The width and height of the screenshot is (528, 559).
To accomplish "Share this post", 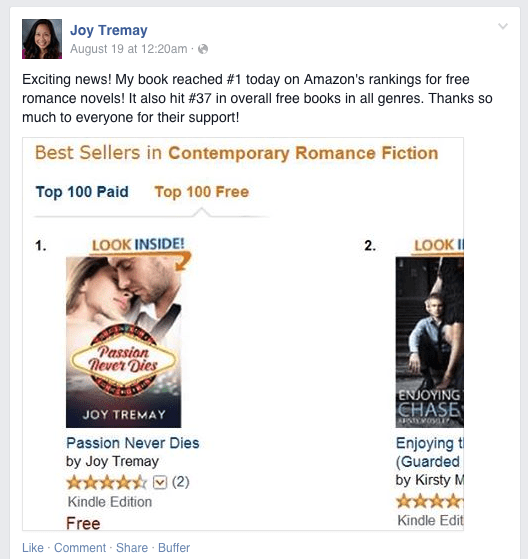I will pyautogui.click(x=132, y=548).
